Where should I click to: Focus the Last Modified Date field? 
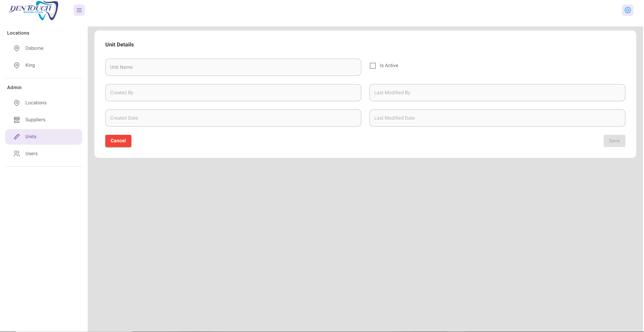(x=497, y=118)
